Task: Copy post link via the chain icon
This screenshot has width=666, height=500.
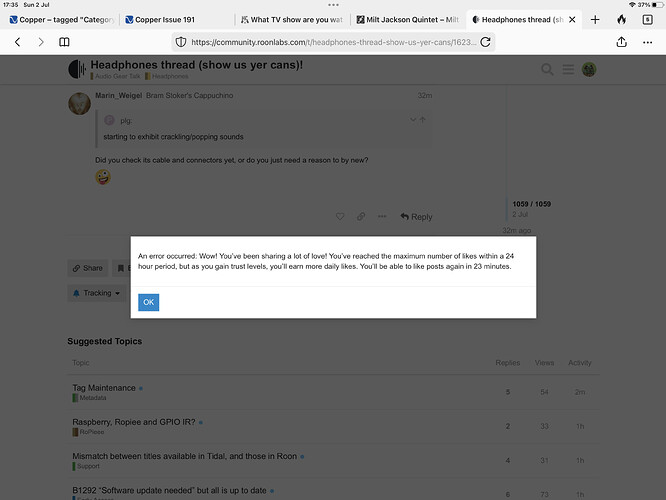Action: point(361,216)
